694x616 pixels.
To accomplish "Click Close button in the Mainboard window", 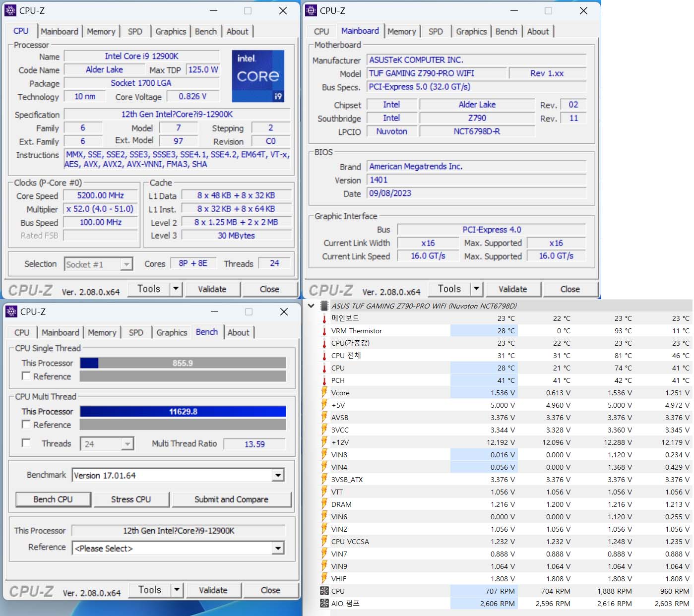I will click(570, 289).
